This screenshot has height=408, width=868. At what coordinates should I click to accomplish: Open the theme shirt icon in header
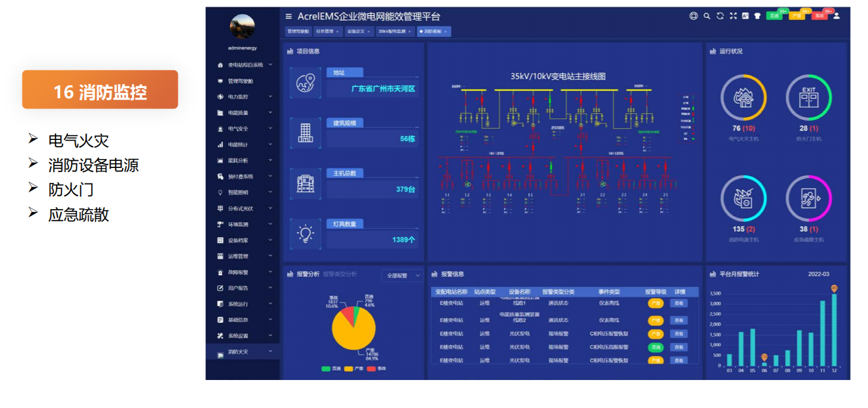(757, 16)
